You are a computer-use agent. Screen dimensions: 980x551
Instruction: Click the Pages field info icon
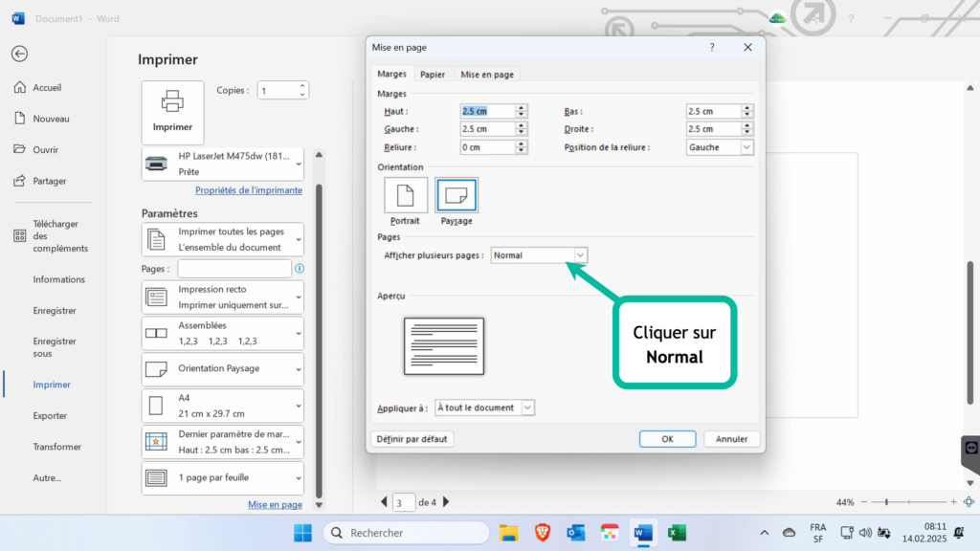(300, 269)
